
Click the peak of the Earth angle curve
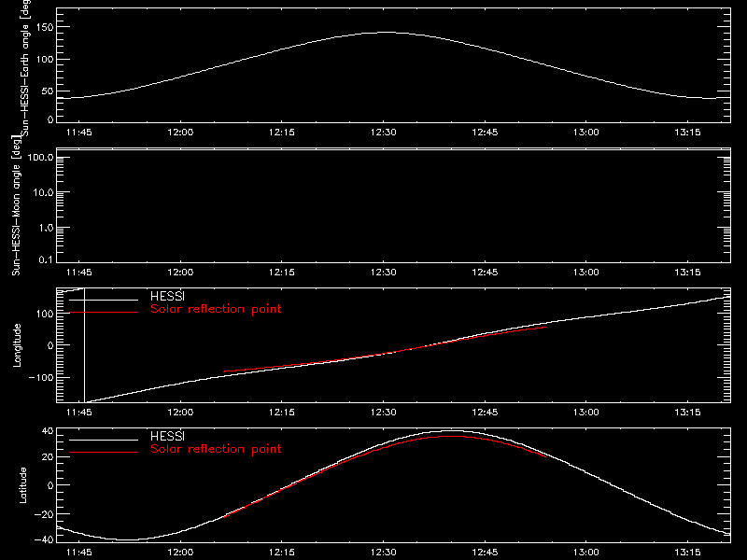(x=385, y=33)
